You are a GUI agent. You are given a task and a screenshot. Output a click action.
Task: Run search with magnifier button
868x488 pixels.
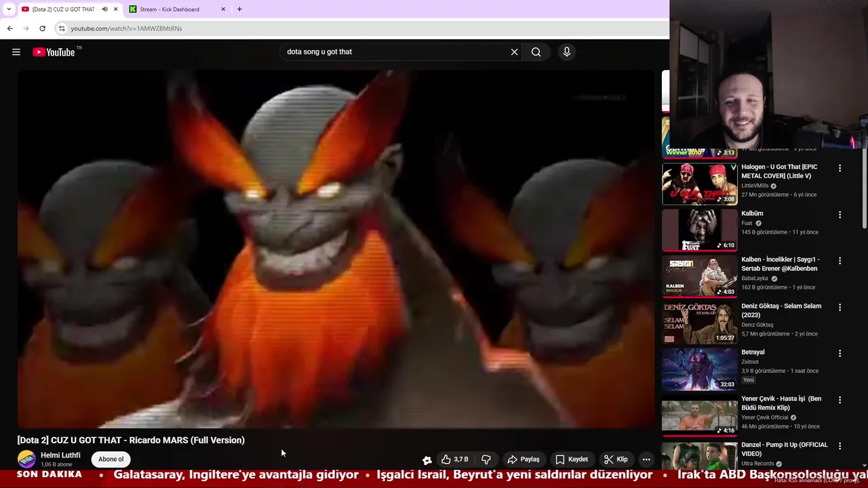coord(536,52)
